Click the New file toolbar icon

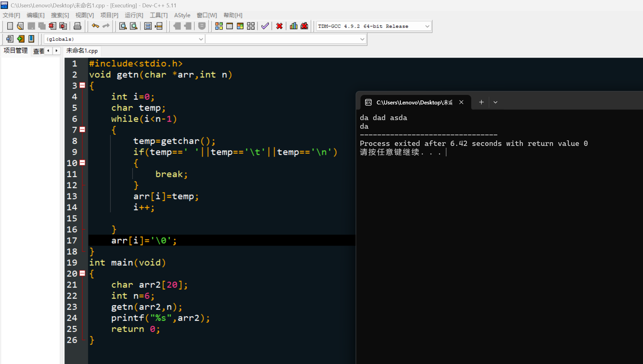pos(10,26)
